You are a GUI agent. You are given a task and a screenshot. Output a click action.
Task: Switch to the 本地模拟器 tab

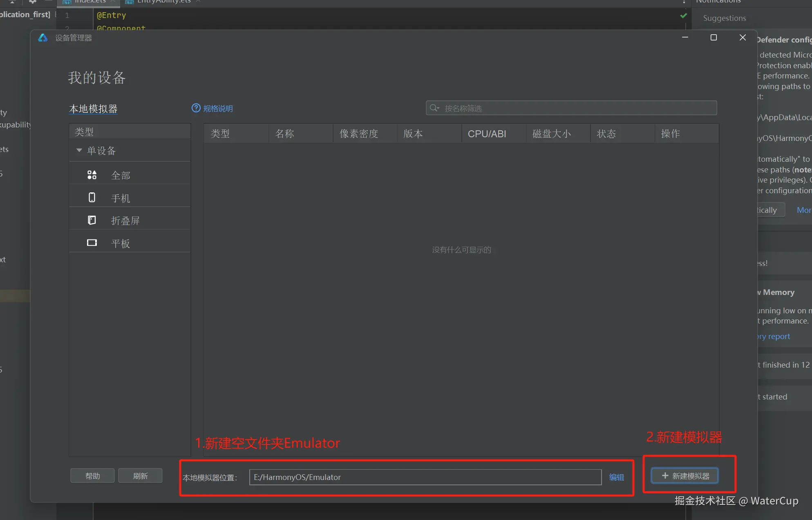[93, 109]
